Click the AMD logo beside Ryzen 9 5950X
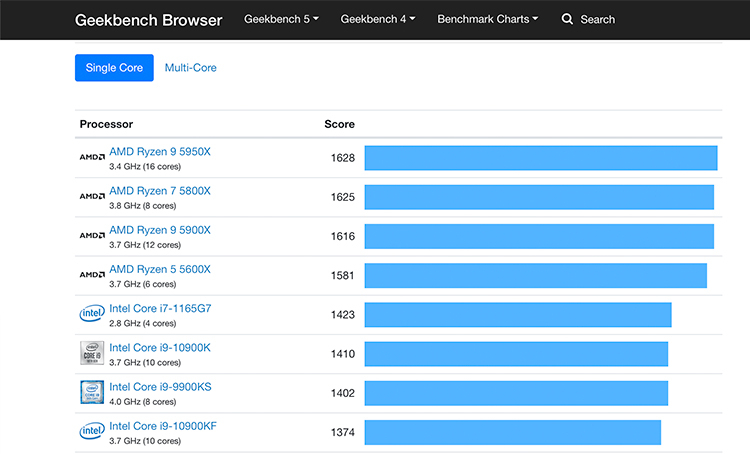This screenshot has height=454, width=750. click(91, 158)
